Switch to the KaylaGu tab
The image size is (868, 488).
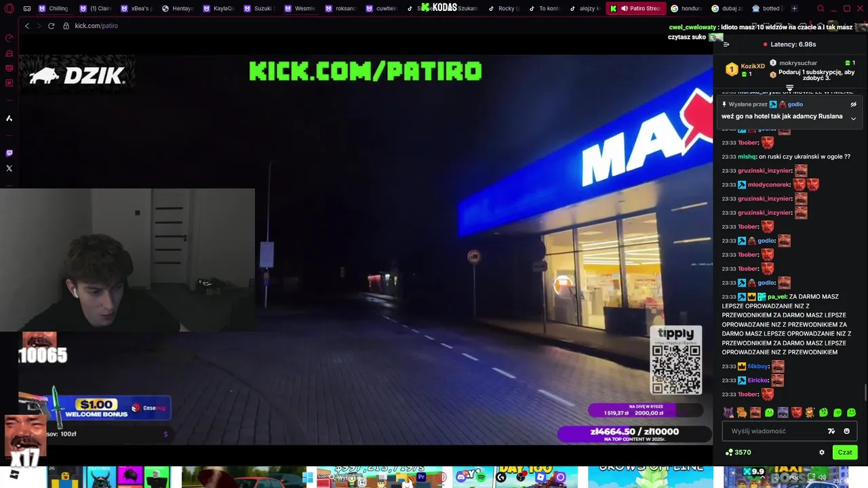(218, 8)
